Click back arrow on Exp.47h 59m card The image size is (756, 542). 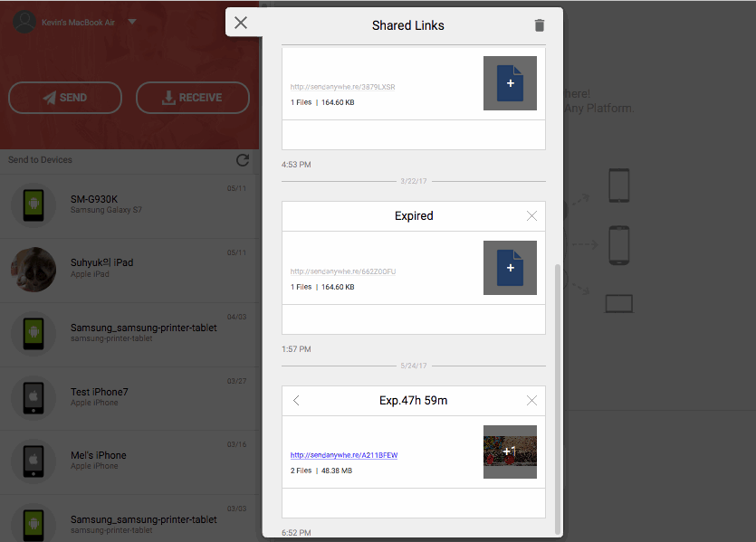point(297,400)
